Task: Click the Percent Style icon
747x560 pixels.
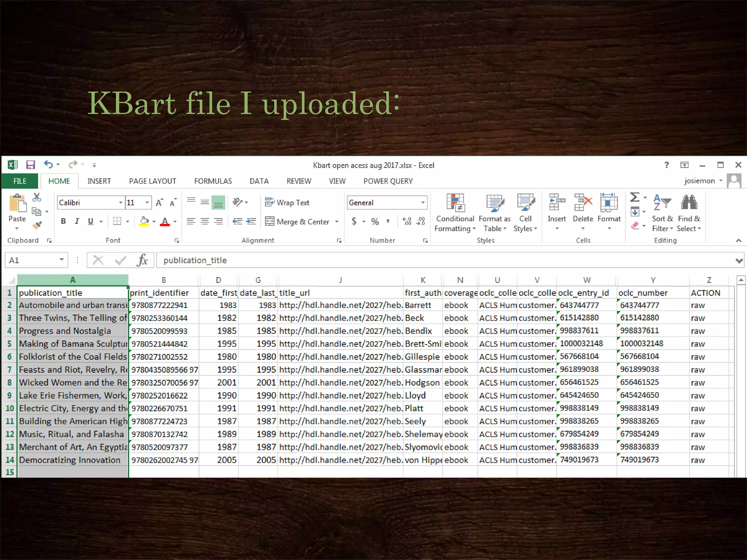Action: coord(375,221)
